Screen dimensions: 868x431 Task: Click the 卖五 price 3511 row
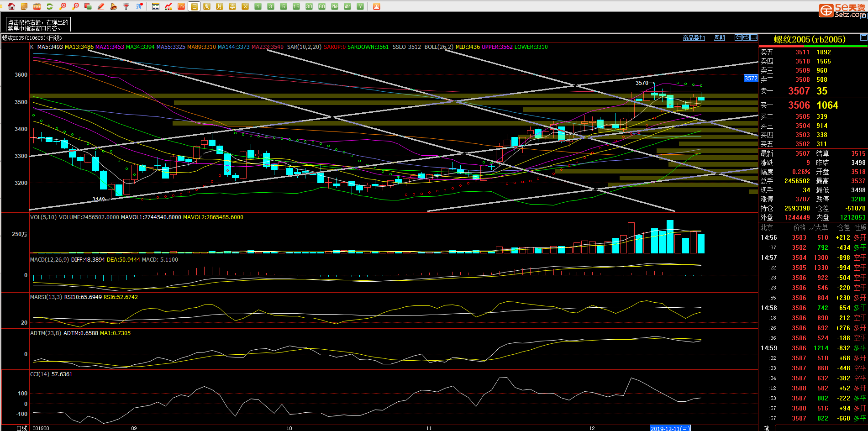813,52
